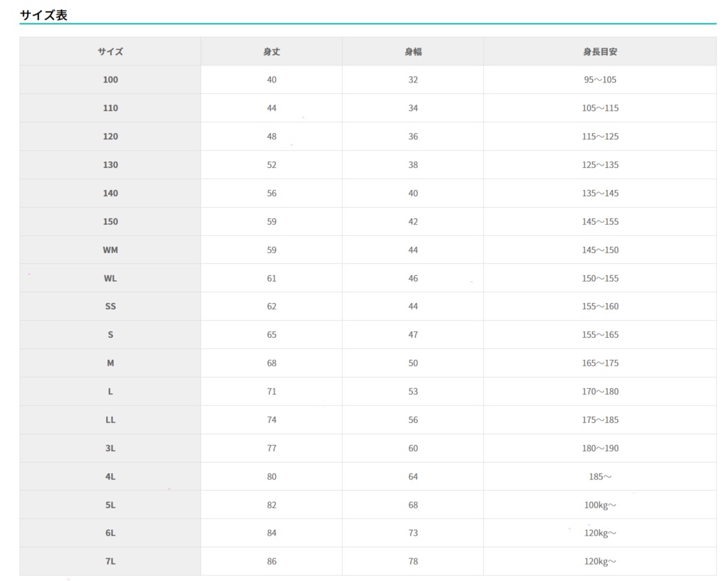728x581 pixels.
Task: Click 身幅 value 34 in size 110 row
Action: pos(413,108)
